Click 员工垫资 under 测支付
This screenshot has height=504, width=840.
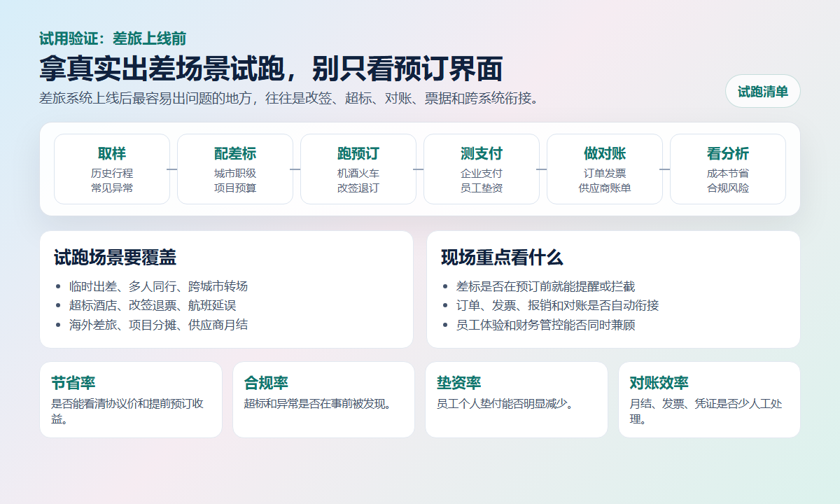point(482,188)
